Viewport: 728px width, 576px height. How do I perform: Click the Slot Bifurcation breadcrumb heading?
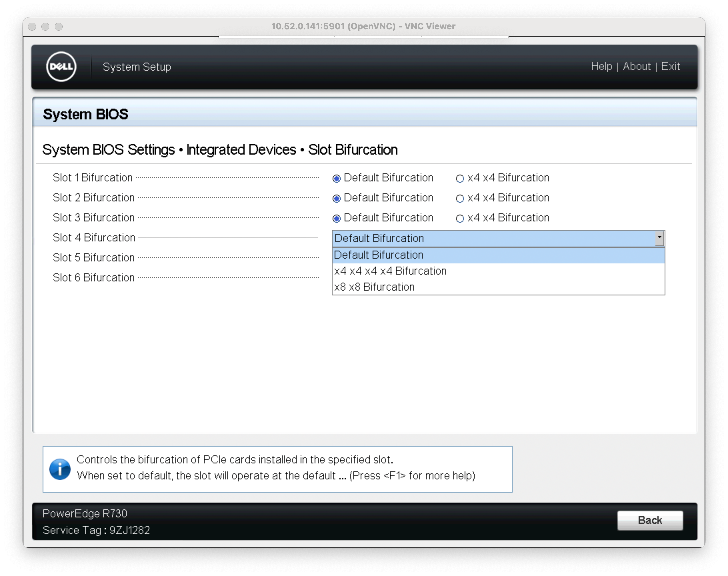click(x=353, y=150)
